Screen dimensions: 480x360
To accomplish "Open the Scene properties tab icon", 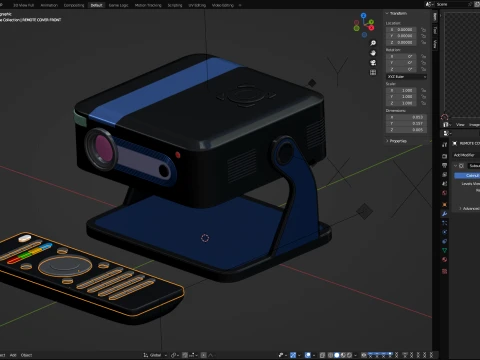I will [444, 184].
